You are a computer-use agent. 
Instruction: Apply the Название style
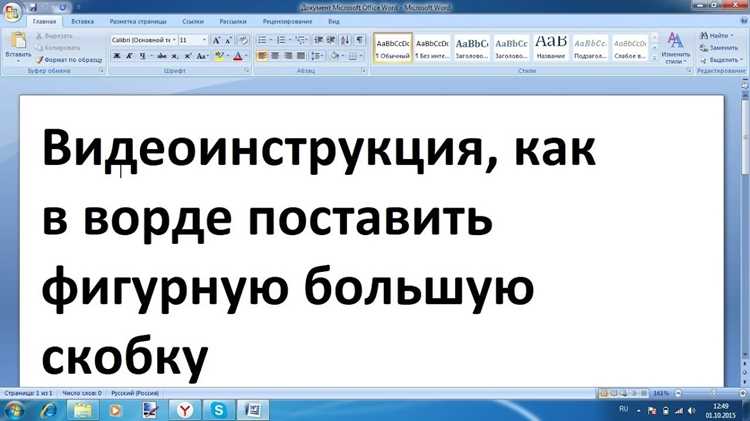tap(551, 48)
